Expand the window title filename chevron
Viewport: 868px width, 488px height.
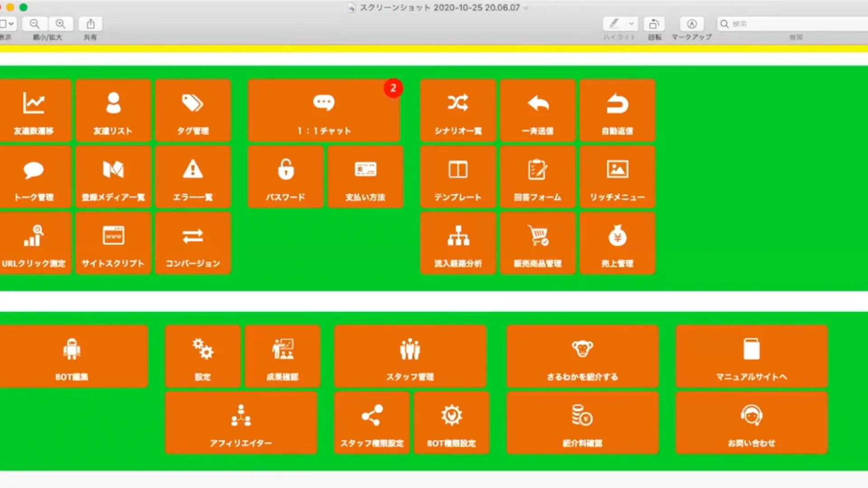point(526,8)
